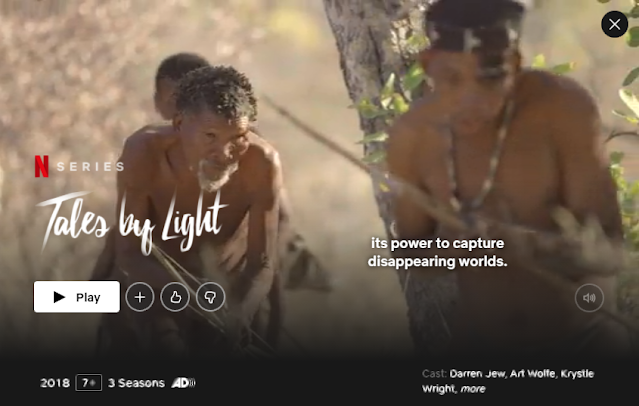Expand the cast list with more
Image resolution: width=639 pixels, height=406 pixels.
tap(473, 389)
